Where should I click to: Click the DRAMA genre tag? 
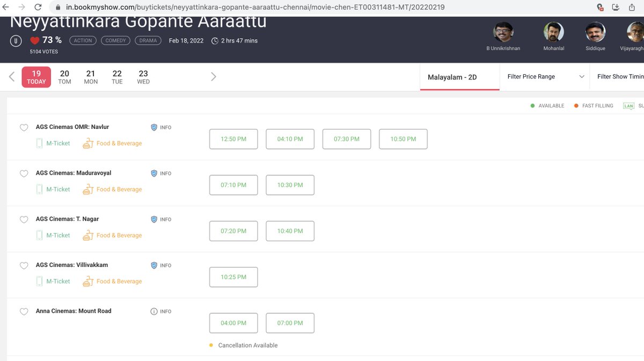(x=148, y=40)
